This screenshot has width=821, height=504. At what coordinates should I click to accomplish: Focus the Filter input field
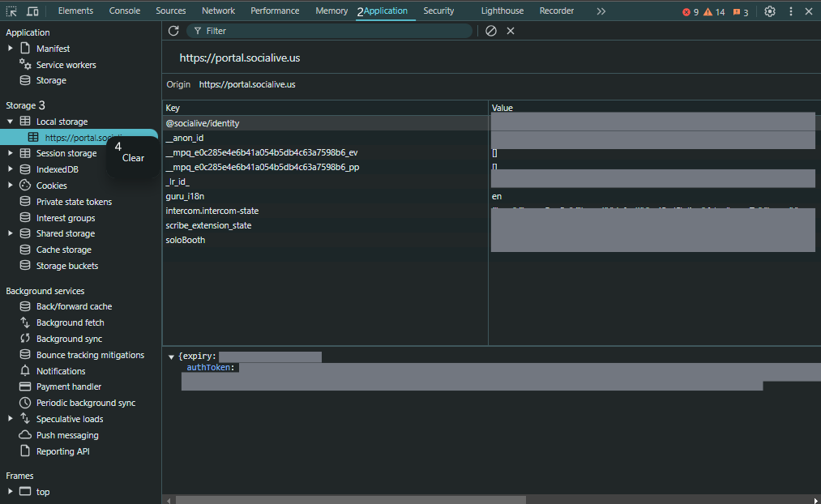point(330,31)
